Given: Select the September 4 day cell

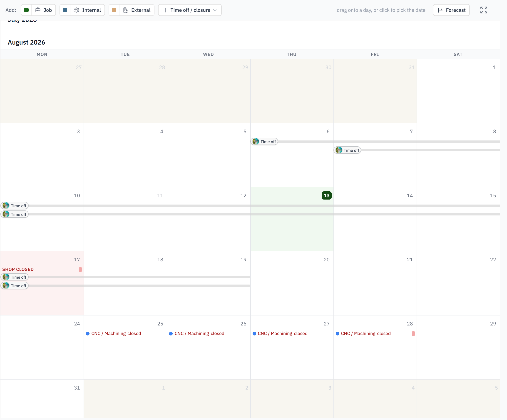Looking at the screenshot, I should (375, 399).
